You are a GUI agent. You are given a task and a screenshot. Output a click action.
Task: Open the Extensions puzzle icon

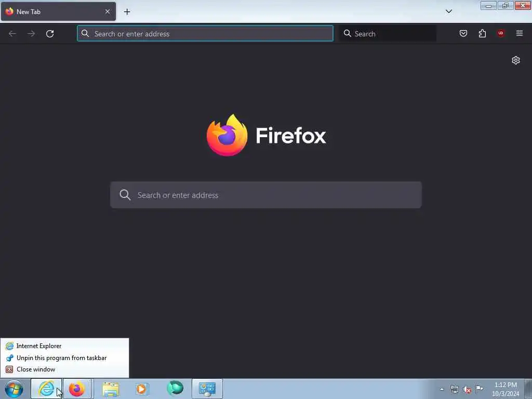point(482,33)
